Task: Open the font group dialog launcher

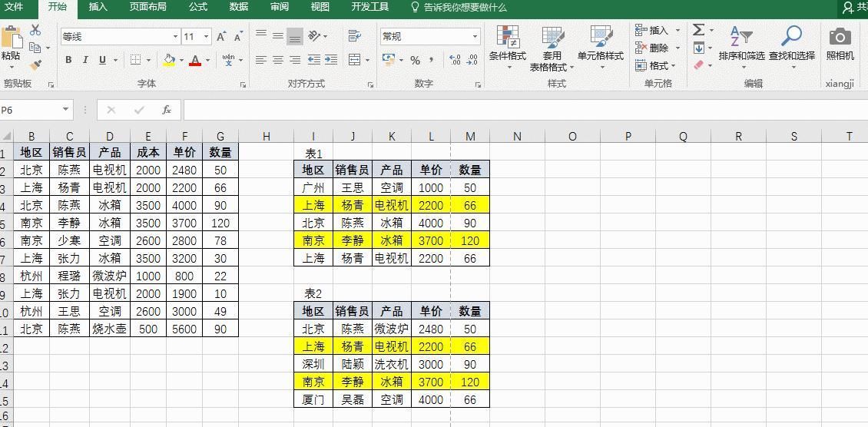Action: point(243,84)
